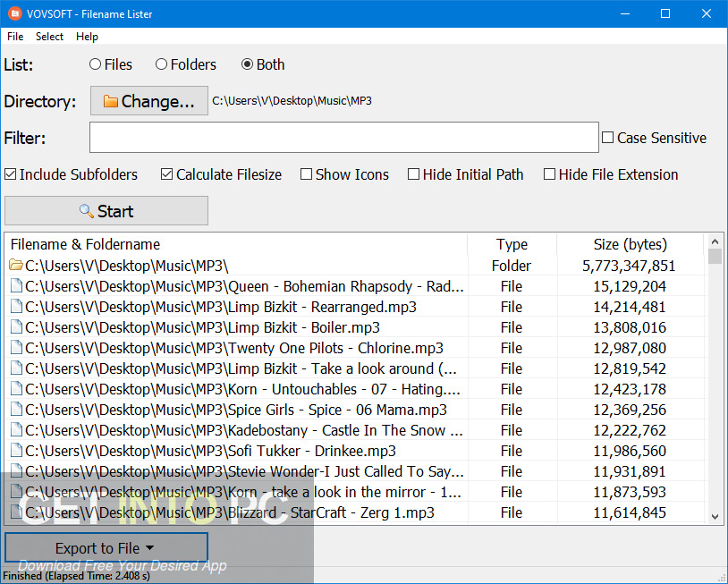728x584 pixels.
Task: Click the Start button
Action: 106,211
